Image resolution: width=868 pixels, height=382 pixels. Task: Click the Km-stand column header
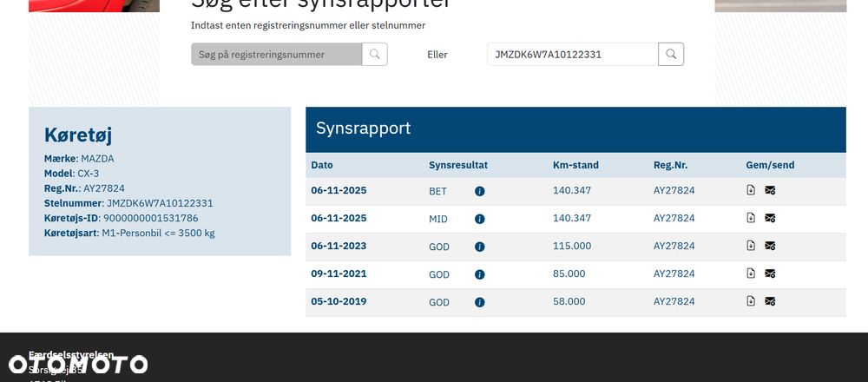click(575, 165)
